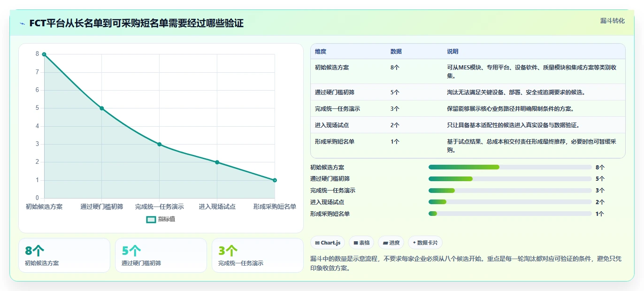The image size is (644, 291).
Task: Select the 数据卡片 tag chip
Action: tap(425, 243)
